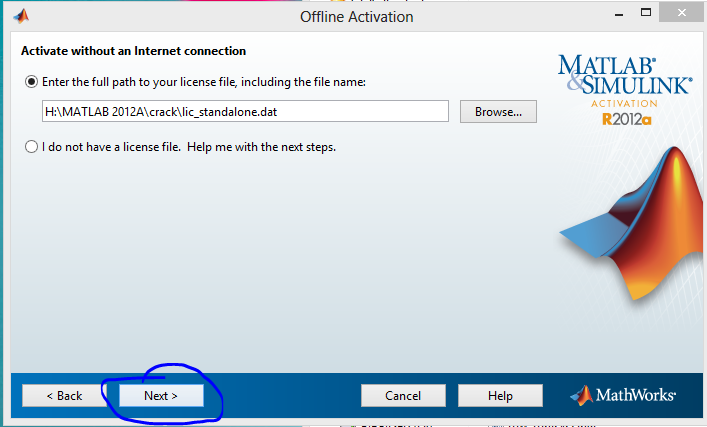Maximize the Offline Activation window
Viewport: 707px width, 427px height.
(646, 13)
